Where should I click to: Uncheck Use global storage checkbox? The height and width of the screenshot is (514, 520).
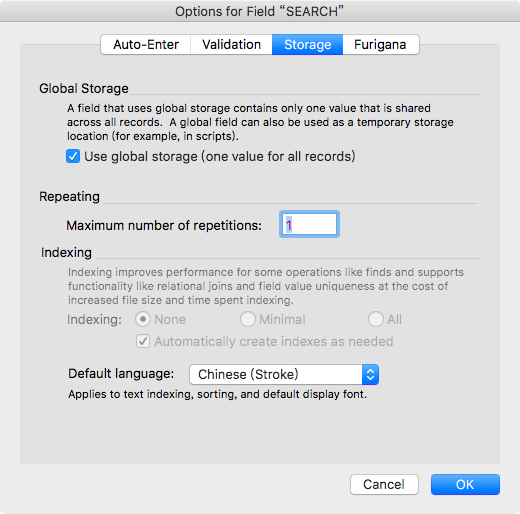pyautogui.click(x=73, y=156)
